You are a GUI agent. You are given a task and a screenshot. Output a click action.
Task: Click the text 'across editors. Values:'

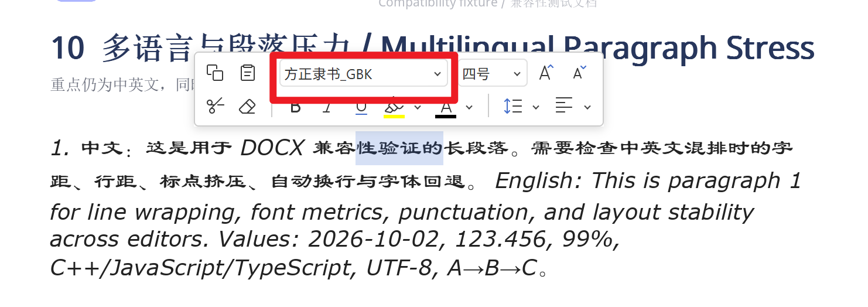click(176, 239)
